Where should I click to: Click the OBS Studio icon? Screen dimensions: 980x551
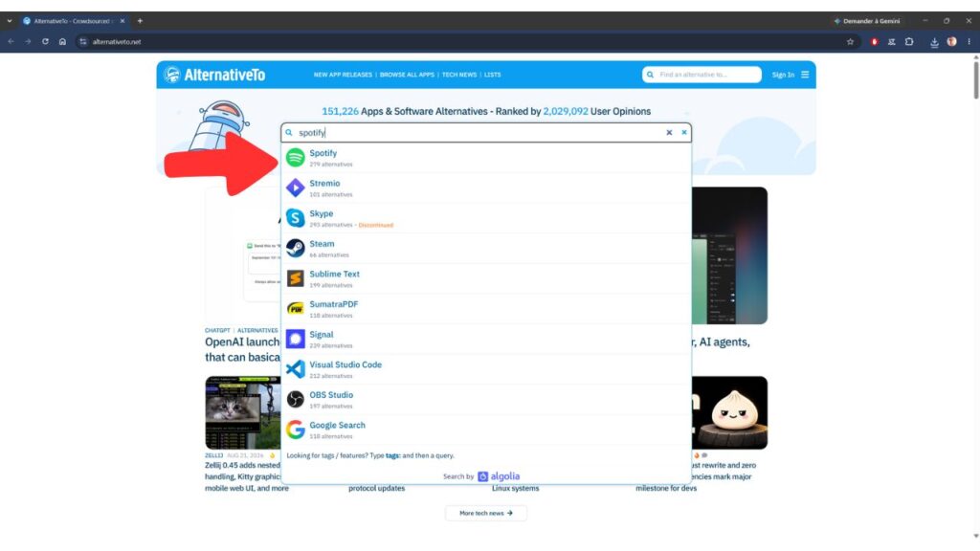(x=295, y=399)
